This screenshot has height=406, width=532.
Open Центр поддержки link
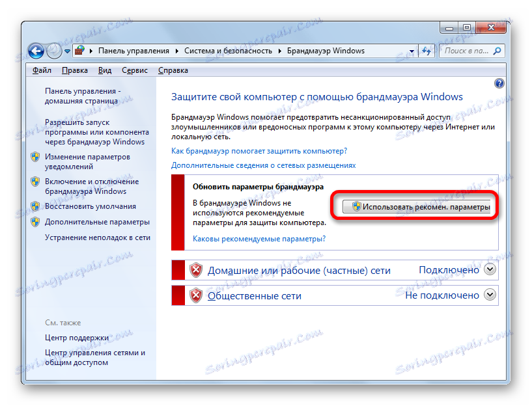point(77,338)
